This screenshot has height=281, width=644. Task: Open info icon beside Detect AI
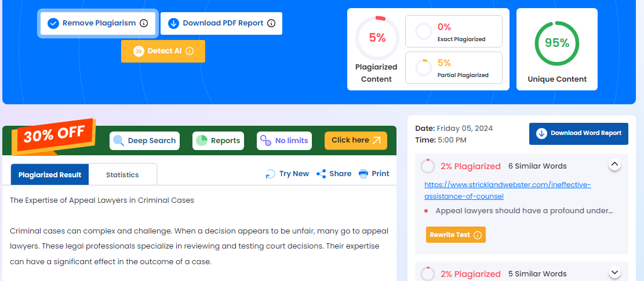click(190, 52)
